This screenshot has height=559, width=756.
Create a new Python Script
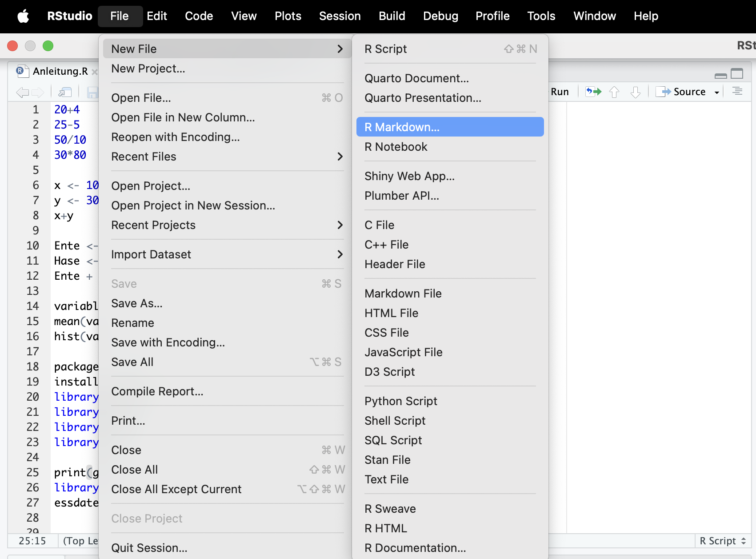[450, 401]
